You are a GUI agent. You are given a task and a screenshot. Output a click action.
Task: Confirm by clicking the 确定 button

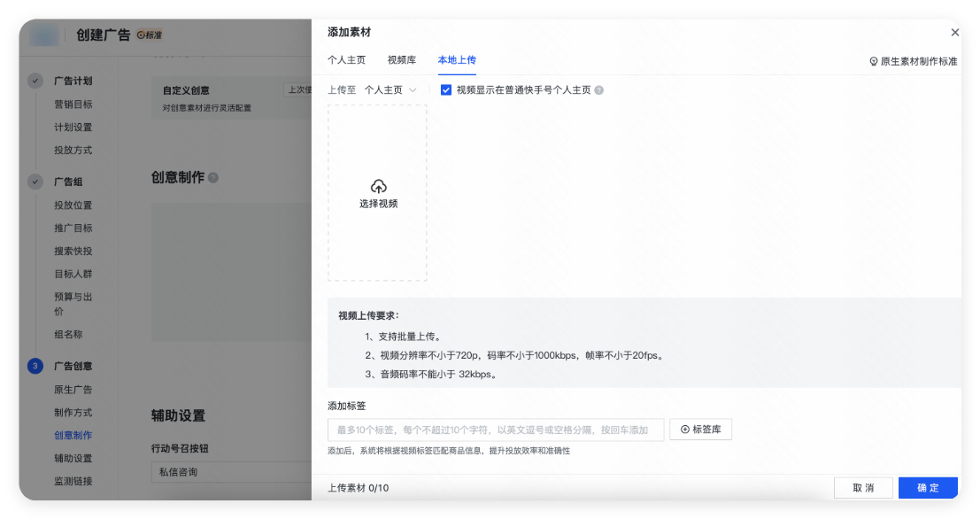(x=928, y=487)
